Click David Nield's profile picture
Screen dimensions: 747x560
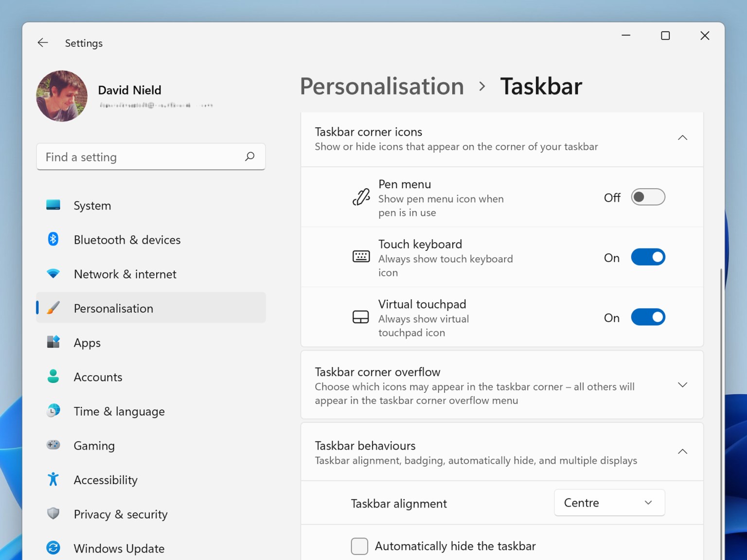pos(61,96)
